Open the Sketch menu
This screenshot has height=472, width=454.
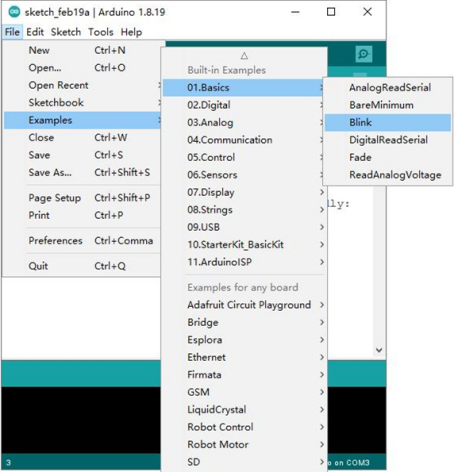coord(66,32)
